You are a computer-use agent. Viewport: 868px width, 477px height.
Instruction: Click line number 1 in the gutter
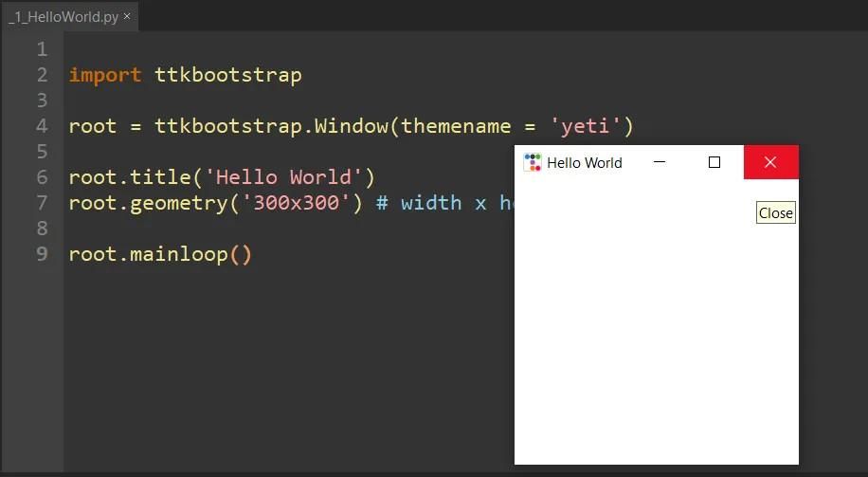tap(42, 49)
